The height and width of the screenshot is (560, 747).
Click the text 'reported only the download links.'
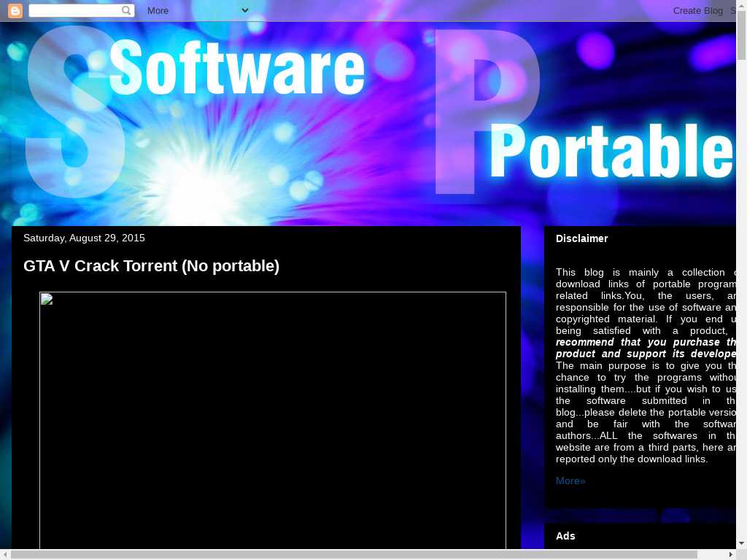pyautogui.click(x=632, y=459)
